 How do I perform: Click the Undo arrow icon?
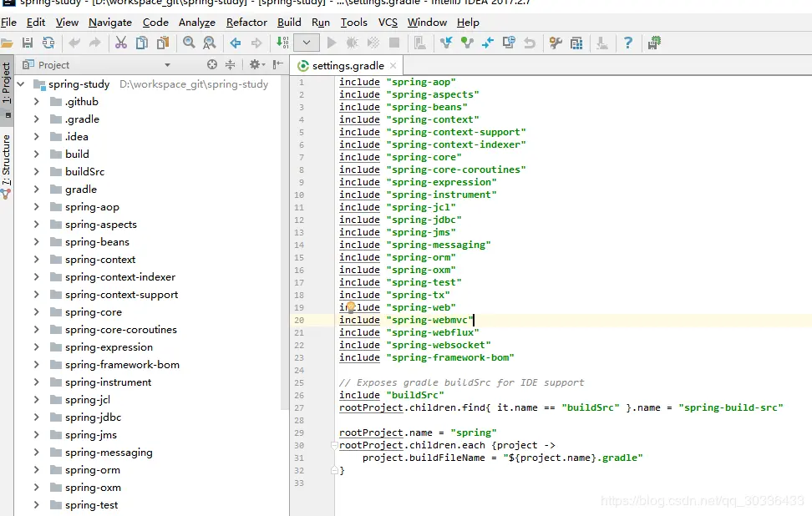point(74,43)
